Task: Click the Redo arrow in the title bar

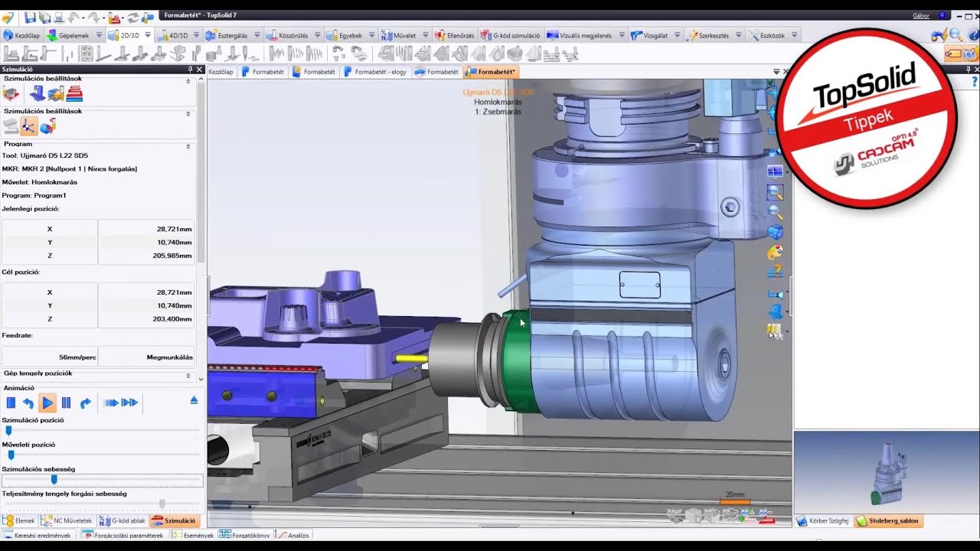Action: [95, 17]
